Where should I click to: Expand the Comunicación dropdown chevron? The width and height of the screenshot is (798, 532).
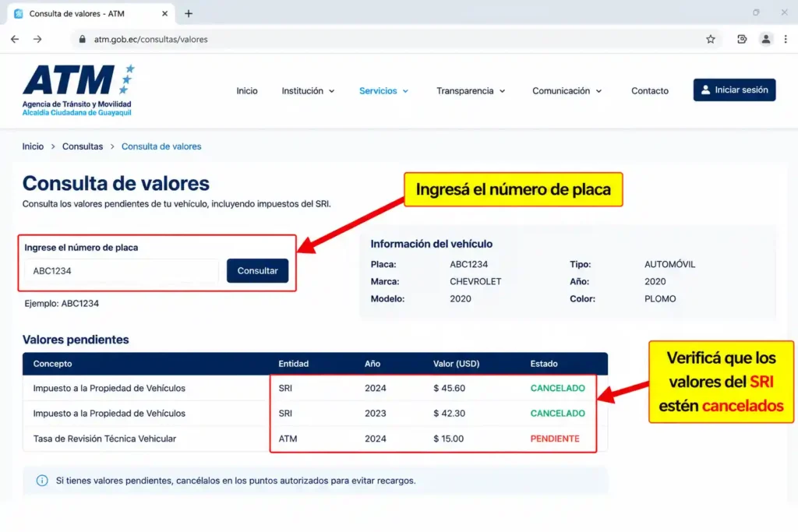(x=599, y=91)
